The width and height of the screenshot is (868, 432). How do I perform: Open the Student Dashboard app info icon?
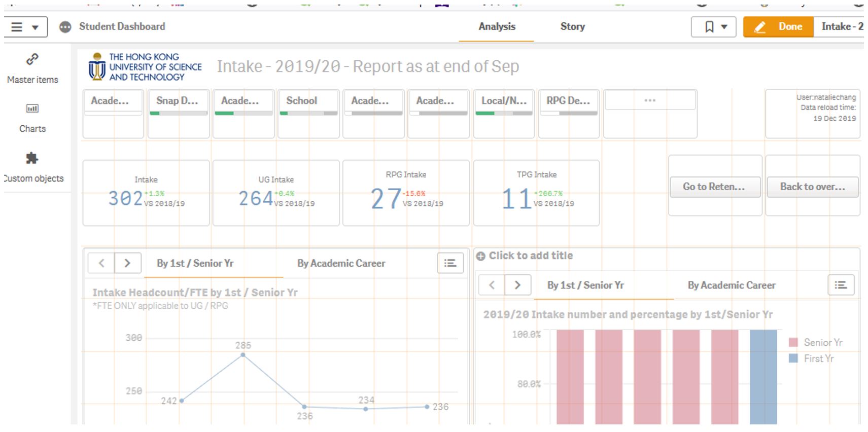click(x=65, y=27)
